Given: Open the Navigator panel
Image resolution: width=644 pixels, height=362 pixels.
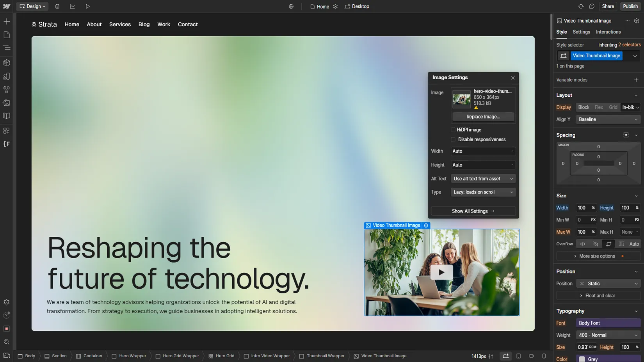Looking at the screenshot, I should tap(7, 48).
